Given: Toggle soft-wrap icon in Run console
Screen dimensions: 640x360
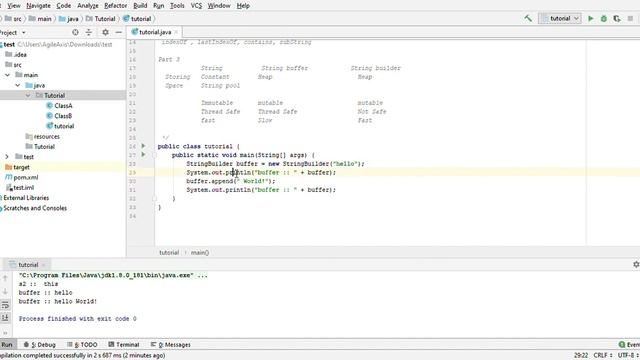Looking at the screenshot, I should [5, 305].
